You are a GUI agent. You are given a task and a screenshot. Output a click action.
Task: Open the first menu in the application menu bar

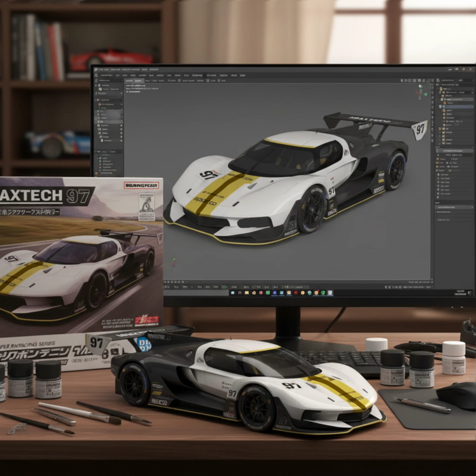coord(106,75)
